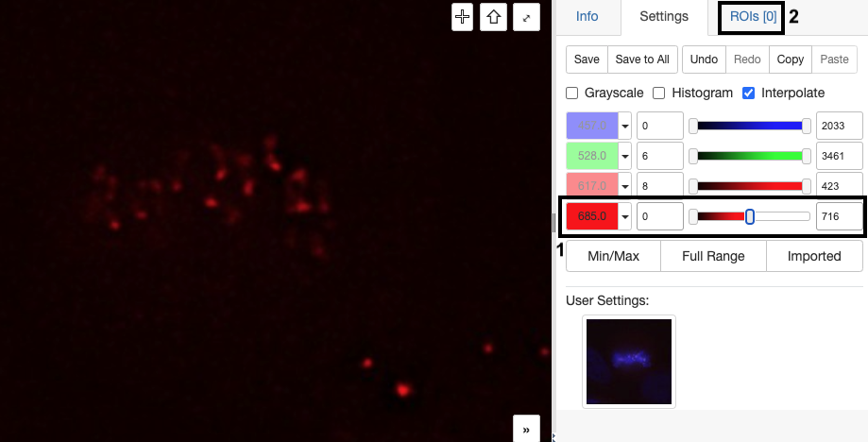Select the Settings tab
The width and height of the screenshot is (868, 442).
tap(664, 17)
